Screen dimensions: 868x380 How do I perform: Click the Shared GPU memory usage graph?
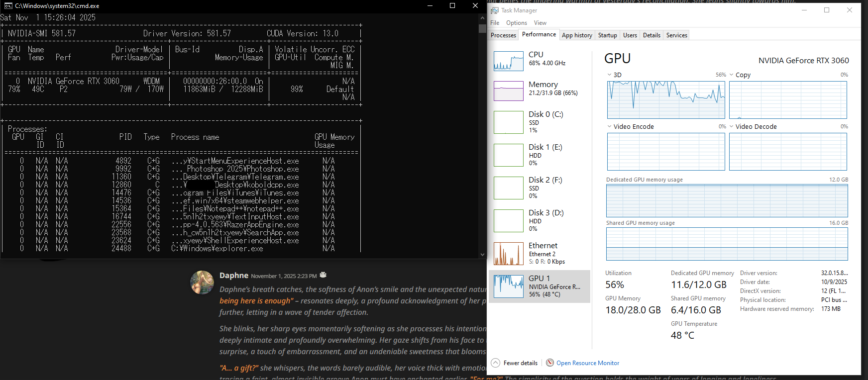point(727,244)
